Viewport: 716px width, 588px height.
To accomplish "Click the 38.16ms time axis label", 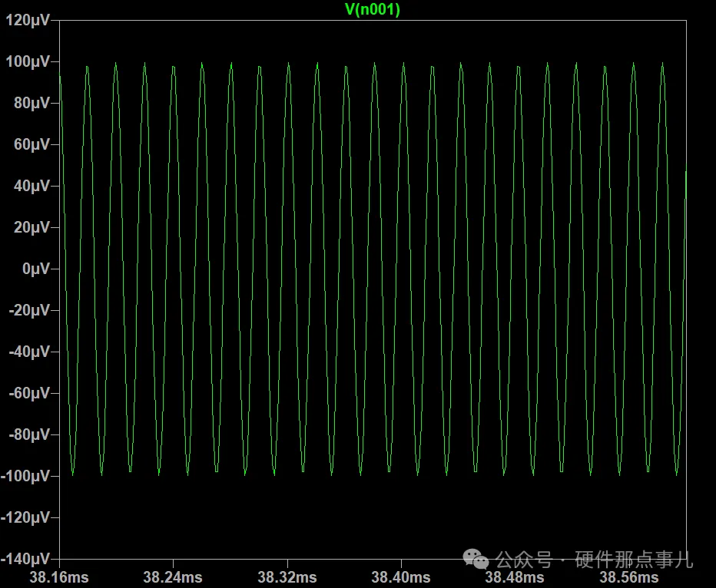I will [x=58, y=576].
